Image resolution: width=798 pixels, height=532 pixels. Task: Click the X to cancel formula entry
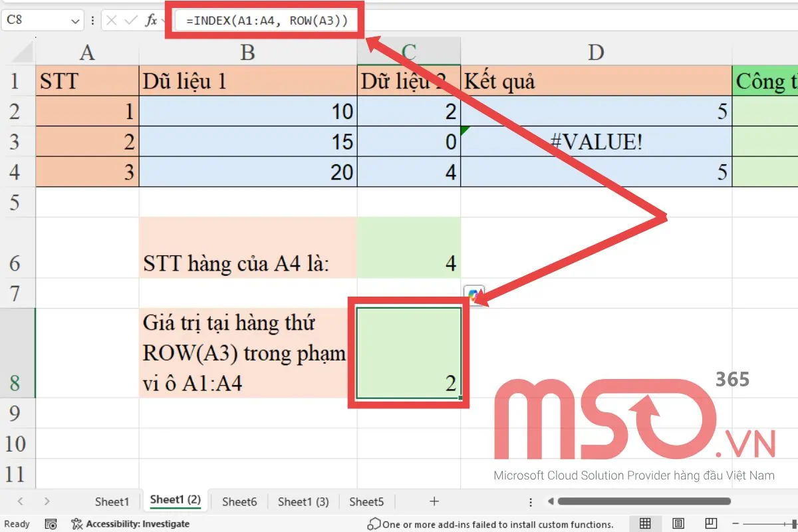click(112, 19)
